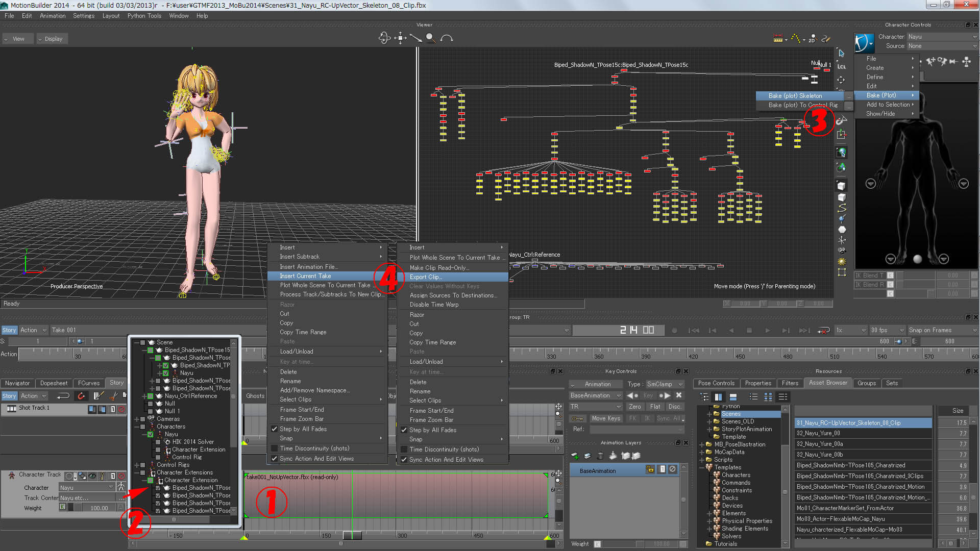Click the HumanIK character icon button

864,42
